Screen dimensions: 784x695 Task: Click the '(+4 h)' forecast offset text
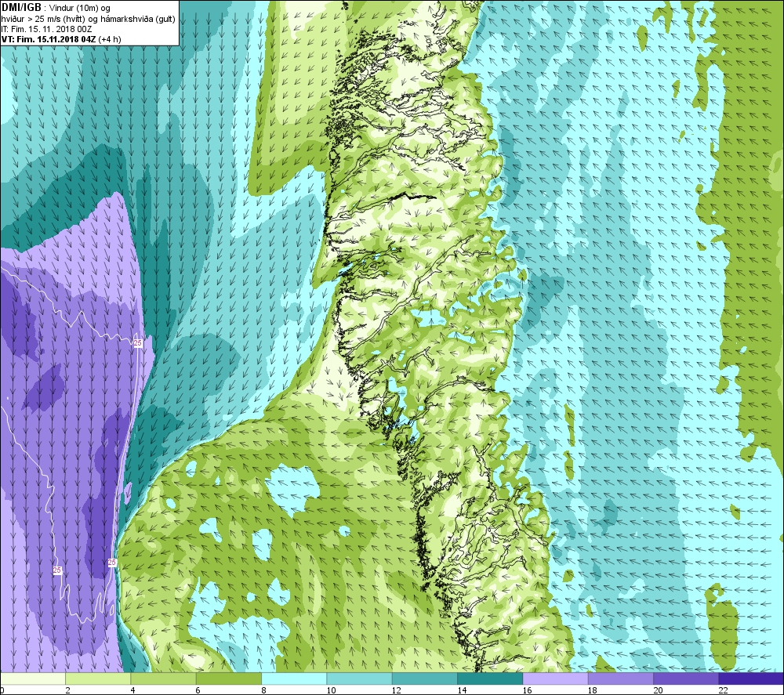coord(110,39)
